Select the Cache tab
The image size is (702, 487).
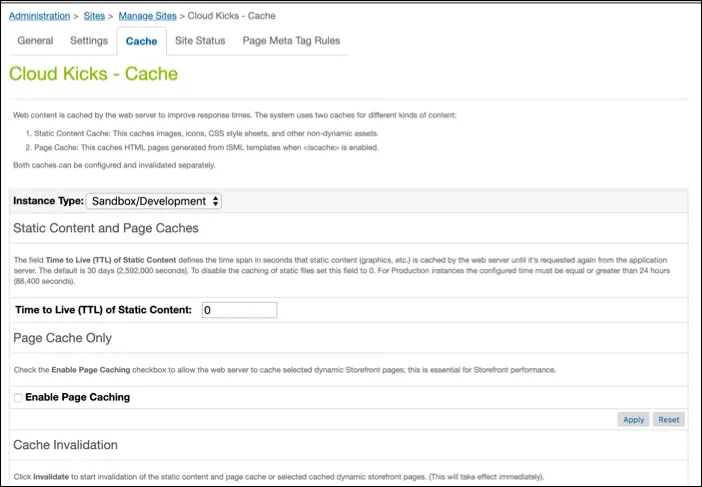[141, 41]
